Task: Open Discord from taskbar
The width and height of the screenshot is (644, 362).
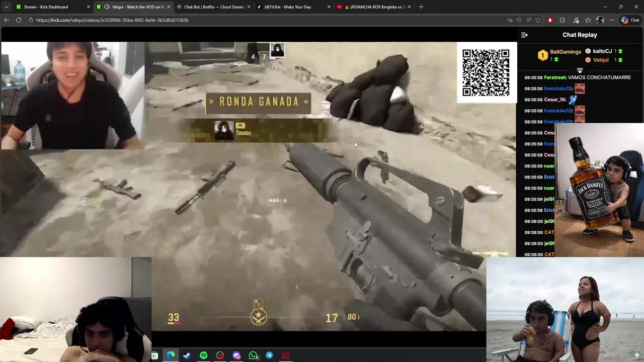Action: (x=236, y=355)
